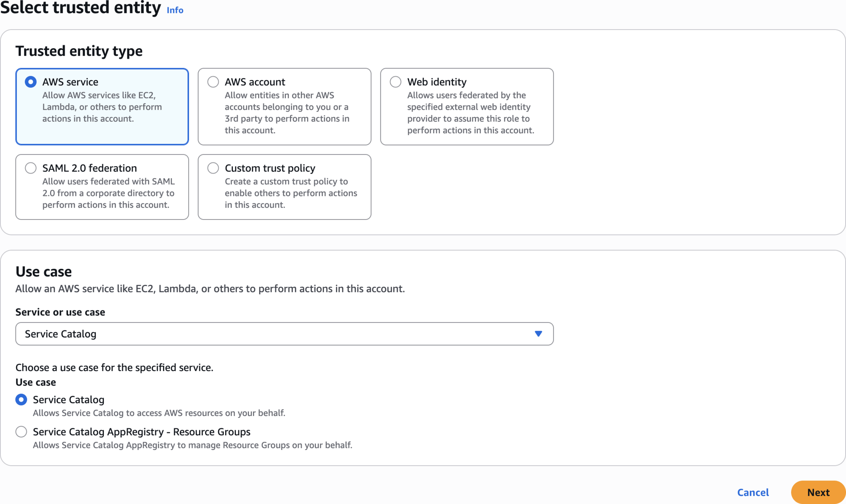Viewport: 846px width, 504px height.
Task: Pick SAML 2.0 federation option
Action: [x=31, y=168]
